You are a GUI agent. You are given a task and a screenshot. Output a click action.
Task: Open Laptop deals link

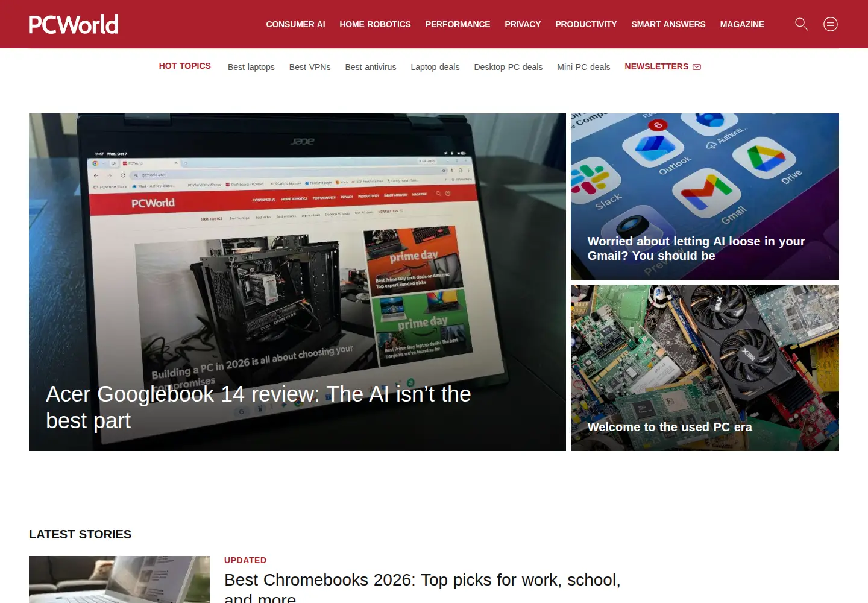[x=435, y=67]
